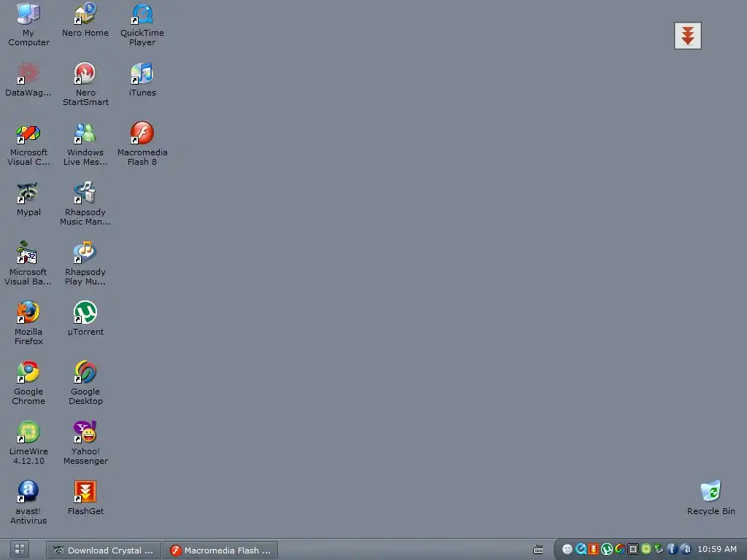Select the Mypal raccoon desktop shortcut

pyautogui.click(x=28, y=200)
